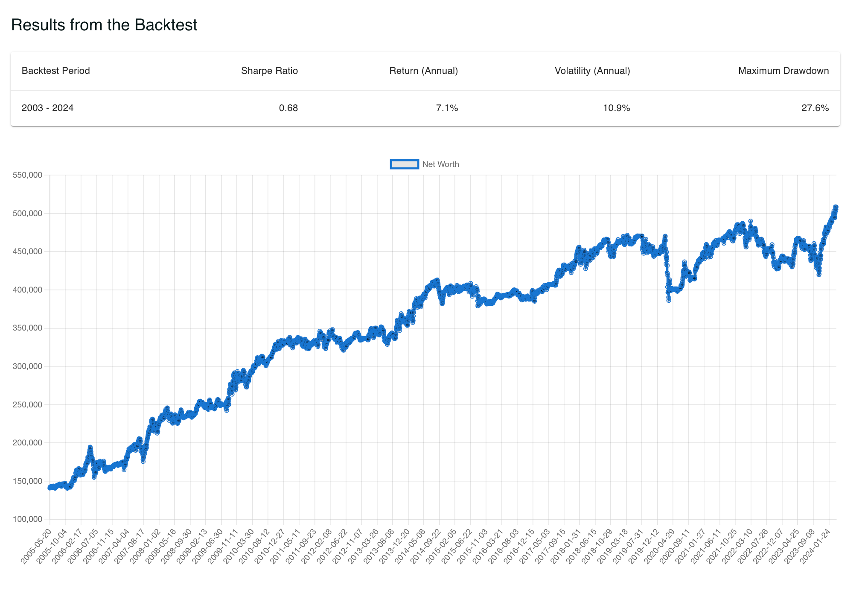This screenshot has height=597, width=868.
Task: Click the Net Worth legend color box
Action: pos(404,164)
